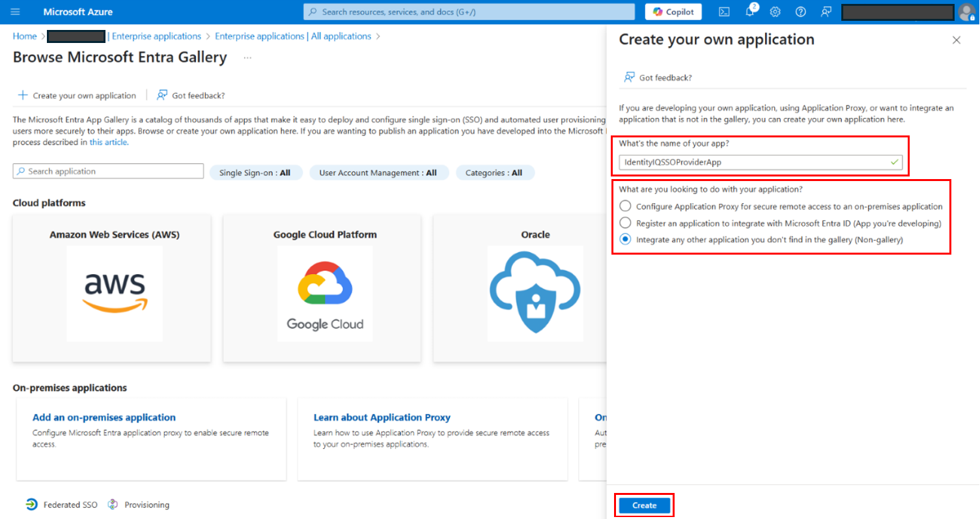980x519 pixels.
Task: Click the Create button
Action: pos(644,505)
